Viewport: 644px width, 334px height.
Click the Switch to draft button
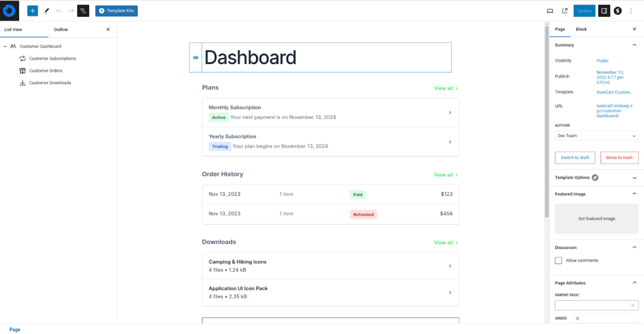tap(575, 158)
